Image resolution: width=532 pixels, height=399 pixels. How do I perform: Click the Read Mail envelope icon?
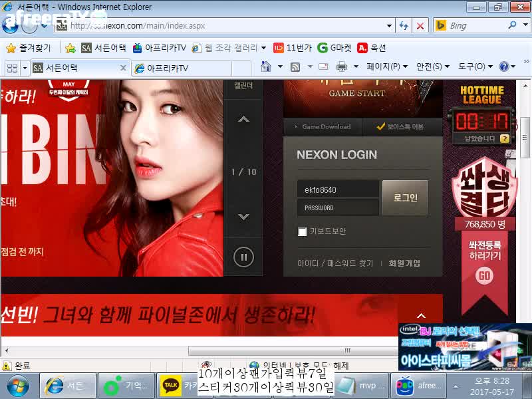point(323,66)
